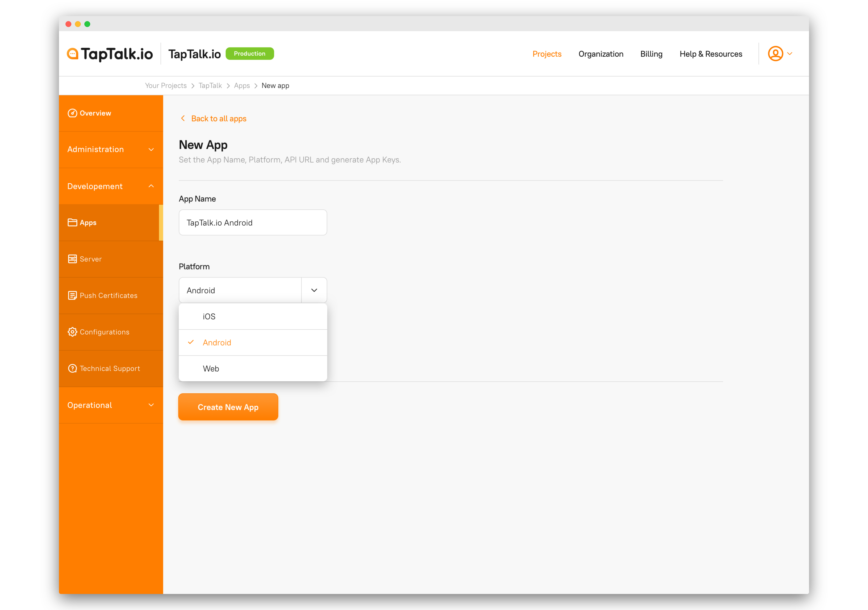Viewport: 868px width, 610px height.
Task: Click the Your Projects breadcrumb
Action: (166, 85)
